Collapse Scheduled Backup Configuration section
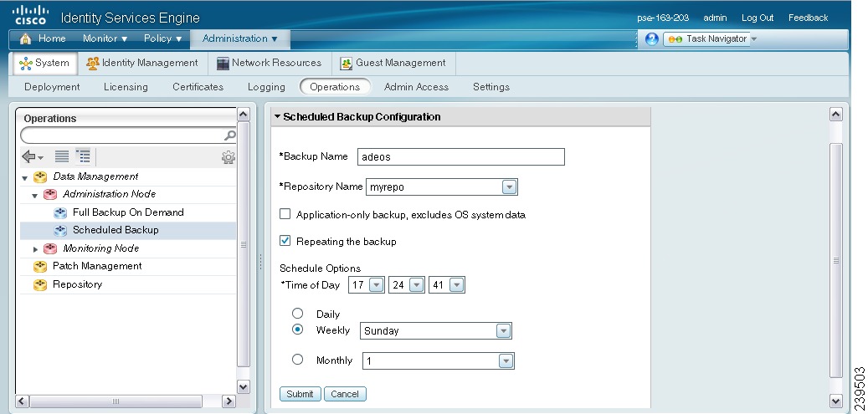Screen dimensions: 868x414 pos(278,117)
